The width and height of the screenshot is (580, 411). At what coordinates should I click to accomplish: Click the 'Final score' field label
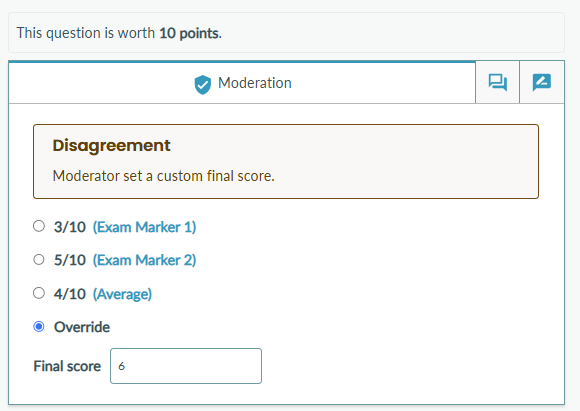[67, 366]
